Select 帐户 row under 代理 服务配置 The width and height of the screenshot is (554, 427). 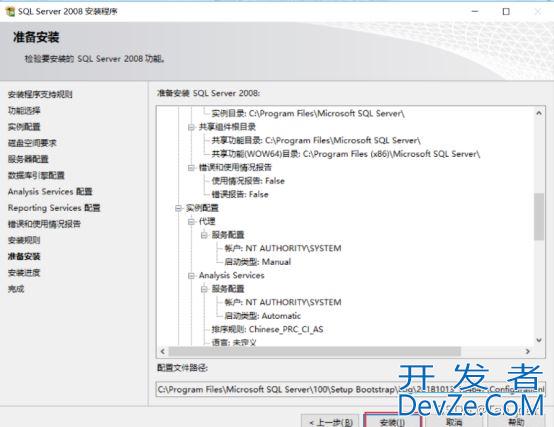[283, 248]
